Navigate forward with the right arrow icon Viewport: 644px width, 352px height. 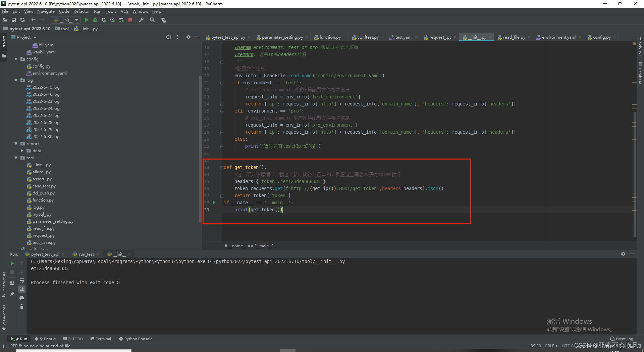(42, 20)
